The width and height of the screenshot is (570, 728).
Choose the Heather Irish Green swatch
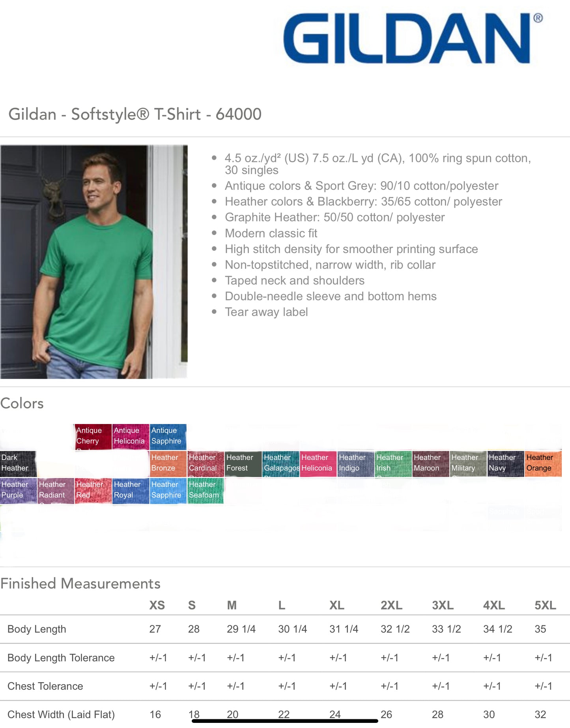pos(393,463)
